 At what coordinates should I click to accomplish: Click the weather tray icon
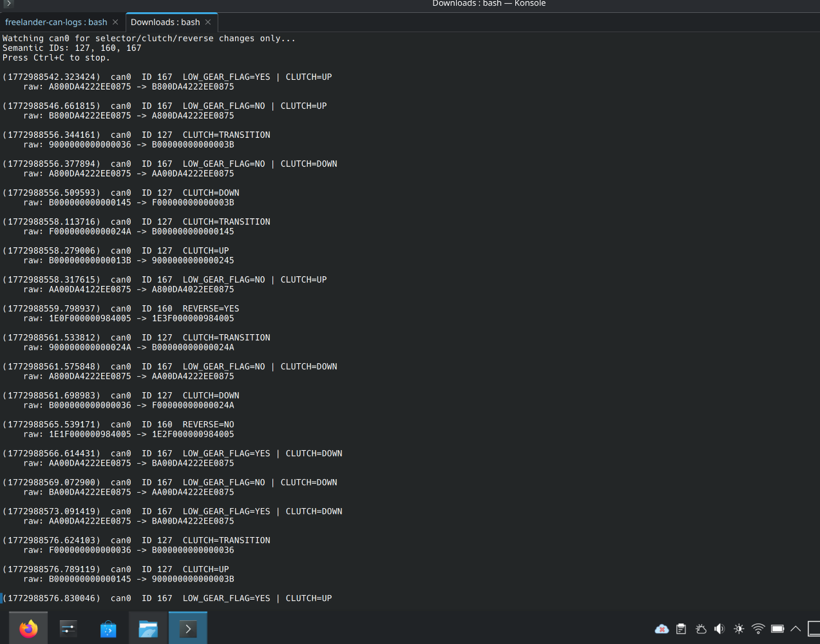701,629
